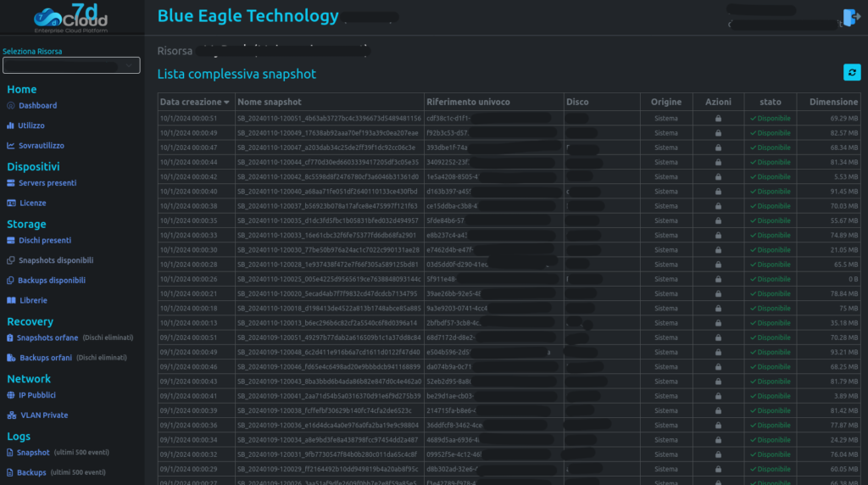Open Backups disponibili menu item
This screenshot has width=868, height=485.
[52, 281]
